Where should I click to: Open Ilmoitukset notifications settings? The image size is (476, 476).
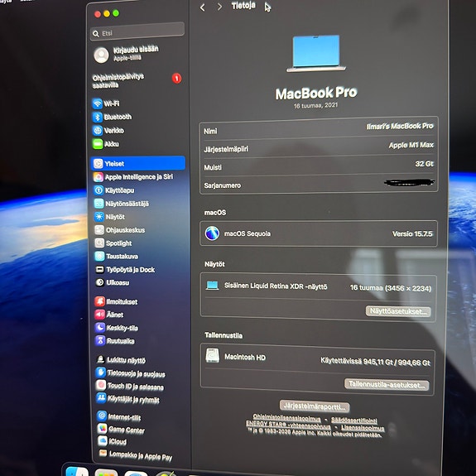[x=116, y=301]
